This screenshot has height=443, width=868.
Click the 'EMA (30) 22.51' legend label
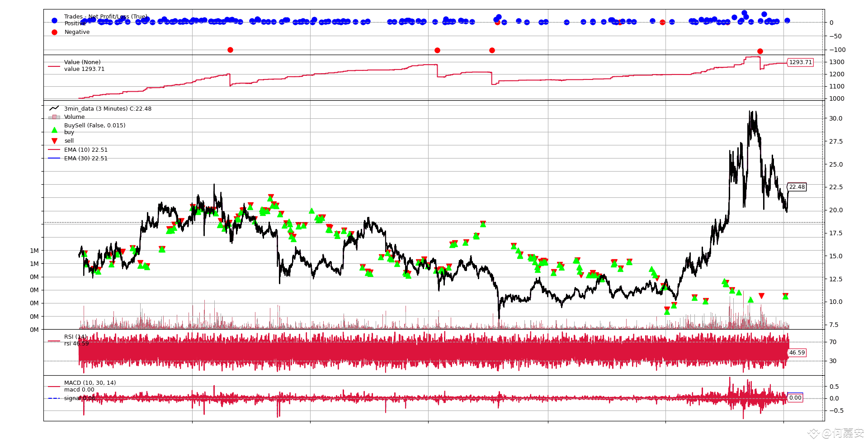pos(86,159)
